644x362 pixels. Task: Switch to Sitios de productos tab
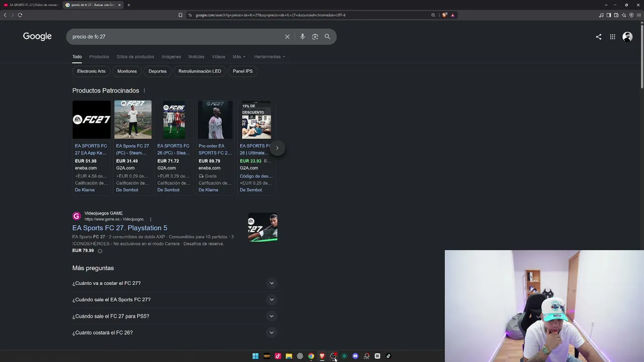[x=135, y=57]
